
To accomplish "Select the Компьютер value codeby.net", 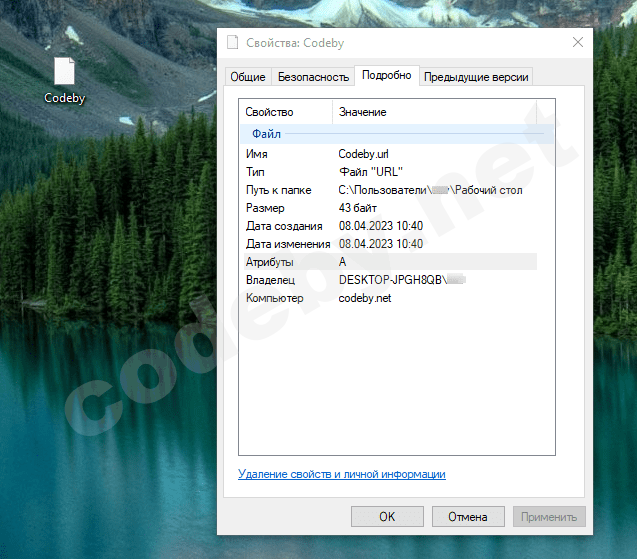I will (365, 298).
